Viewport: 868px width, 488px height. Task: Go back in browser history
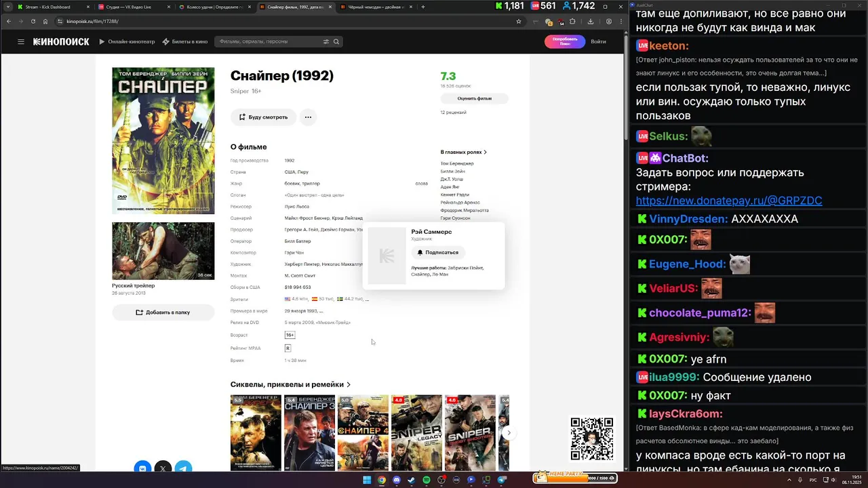pos(9,21)
